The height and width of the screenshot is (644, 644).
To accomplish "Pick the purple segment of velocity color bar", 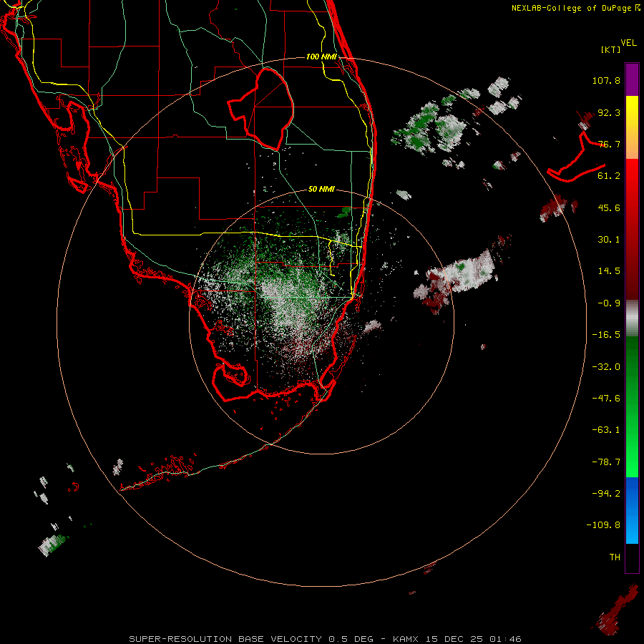I will 632,79.
